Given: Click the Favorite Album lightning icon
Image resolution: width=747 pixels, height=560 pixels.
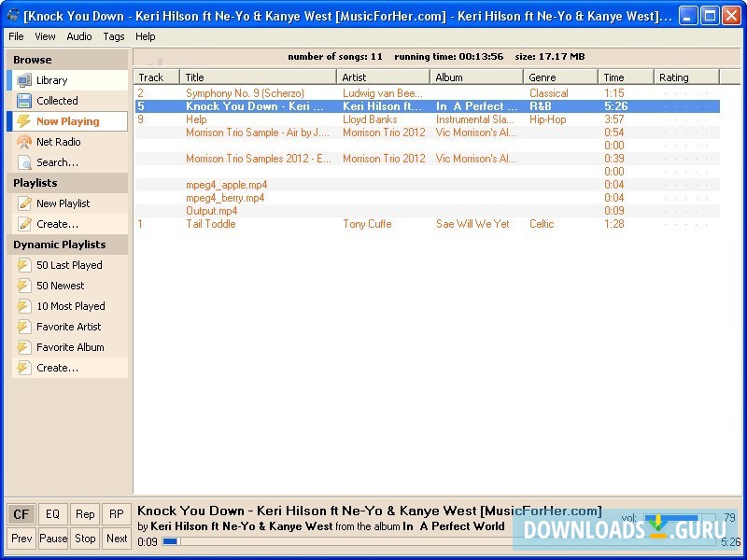Looking at the screenshot, I should point(24,346).
